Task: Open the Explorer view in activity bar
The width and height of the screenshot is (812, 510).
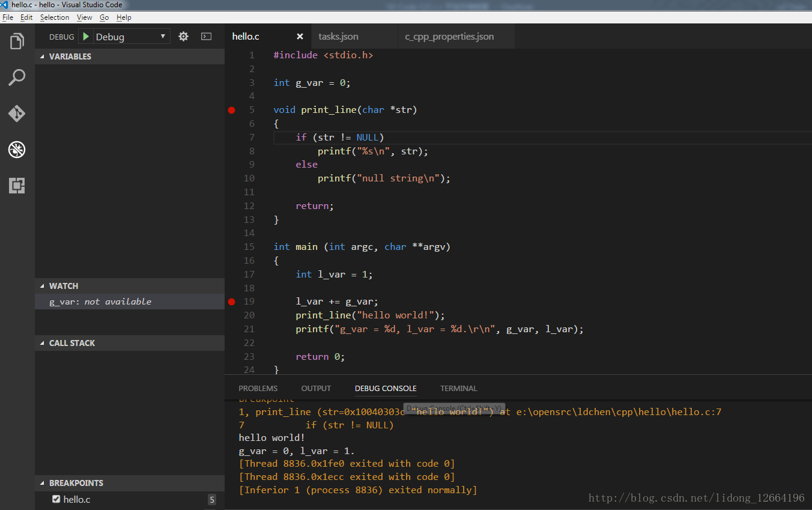Action: (x=17, y=41)
